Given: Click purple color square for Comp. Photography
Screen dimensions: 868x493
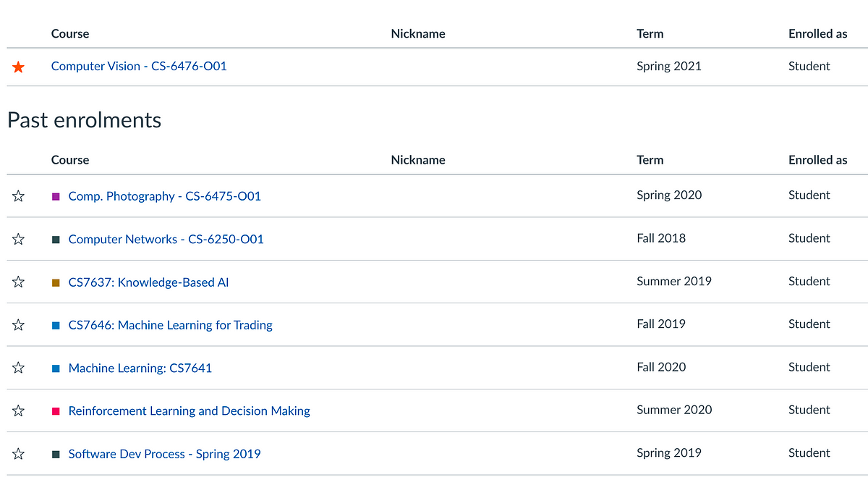Looking at the screenshot, I should (56, 196).
